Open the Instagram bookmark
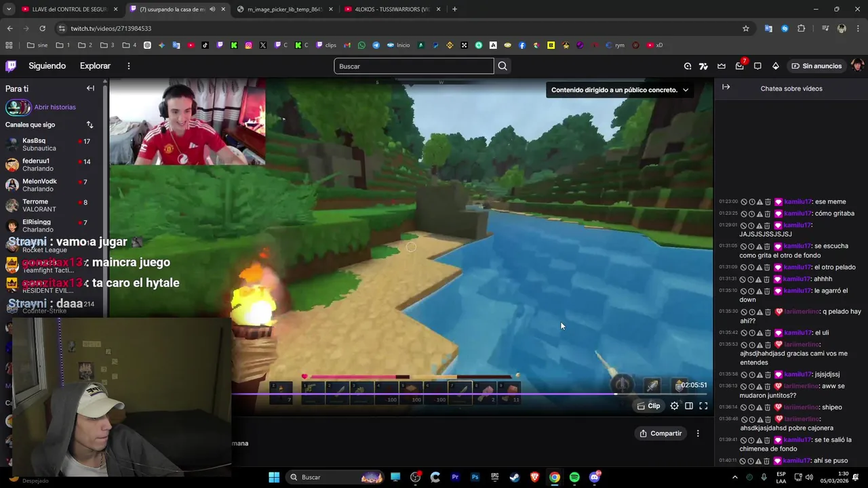The height and width of the screenshot is (488, 868). pyautogui.click(x=248, y=45)
